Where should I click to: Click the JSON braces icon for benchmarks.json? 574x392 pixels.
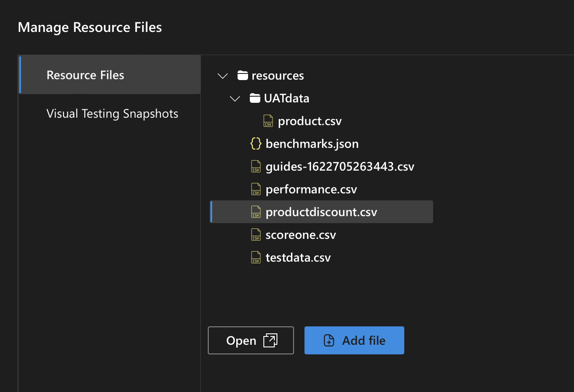coord(255,144)
